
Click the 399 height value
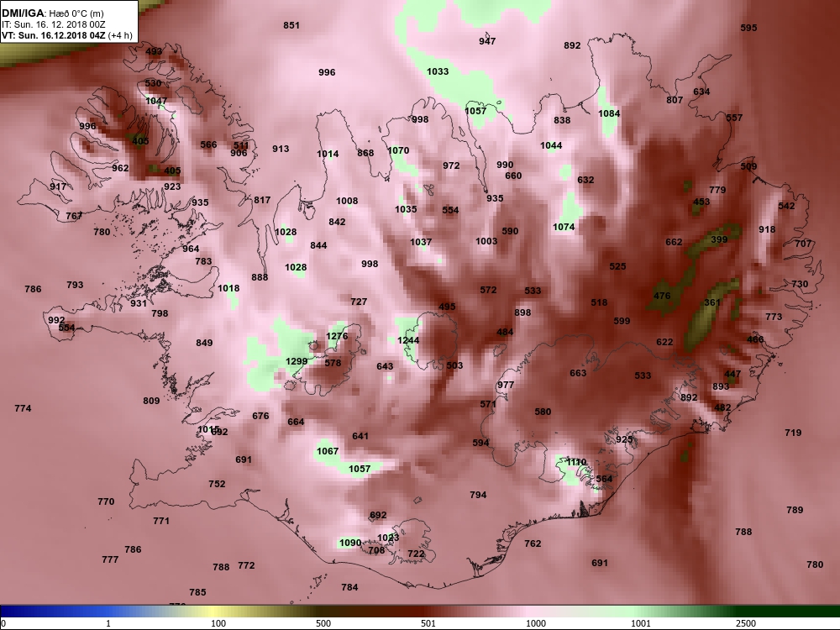tap(720, 239)
